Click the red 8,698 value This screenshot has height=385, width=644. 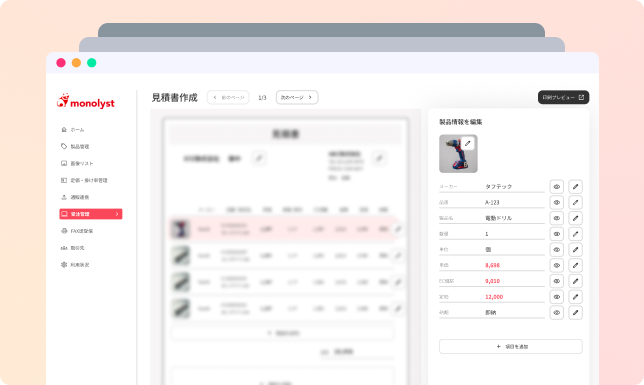click(492, 265)
